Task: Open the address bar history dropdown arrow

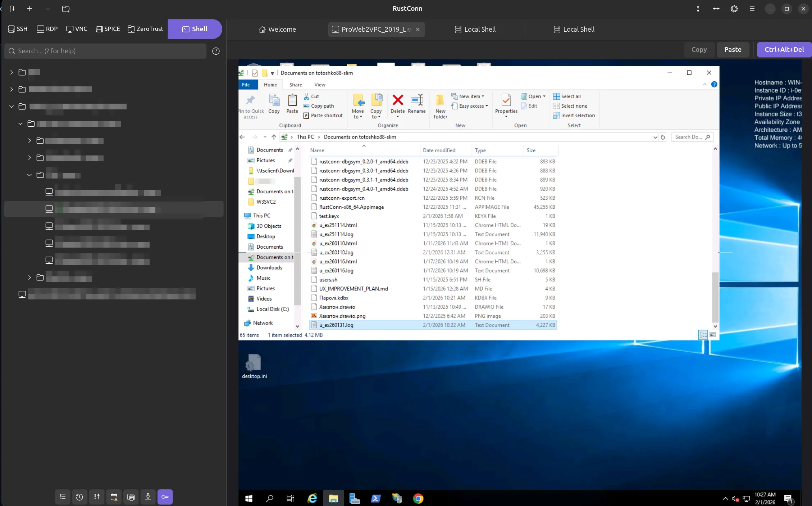Action: point(655,137)
